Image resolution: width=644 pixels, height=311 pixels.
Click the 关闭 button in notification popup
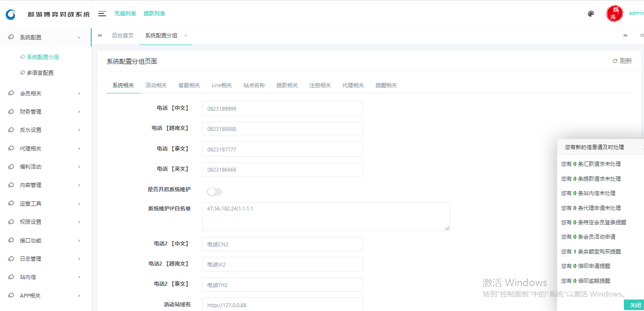pyautogui.click(x=635, y=305)
